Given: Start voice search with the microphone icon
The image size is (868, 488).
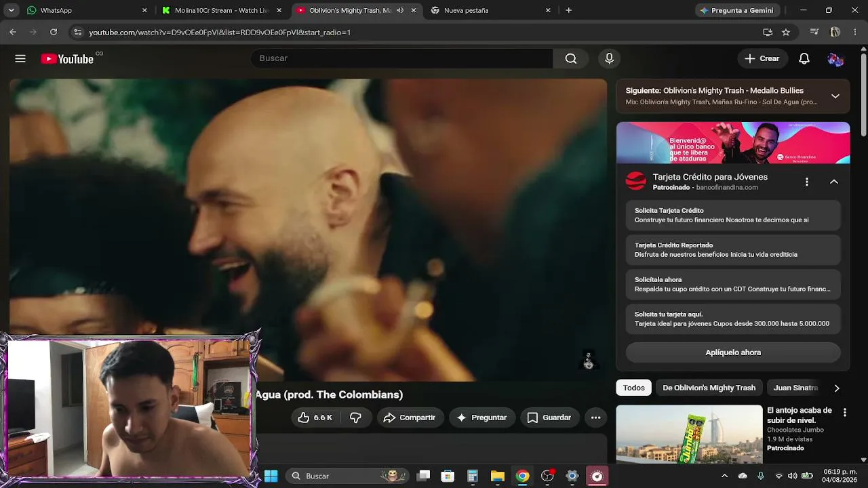Looking at the screenshot, I should coord(609,58).
